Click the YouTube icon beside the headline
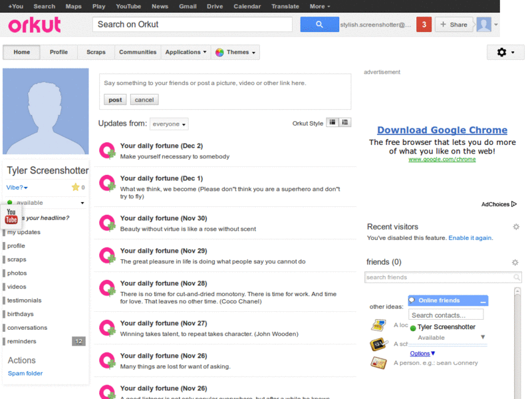The height and width of the screenshot is (399, 532). [x=11, y=216]
